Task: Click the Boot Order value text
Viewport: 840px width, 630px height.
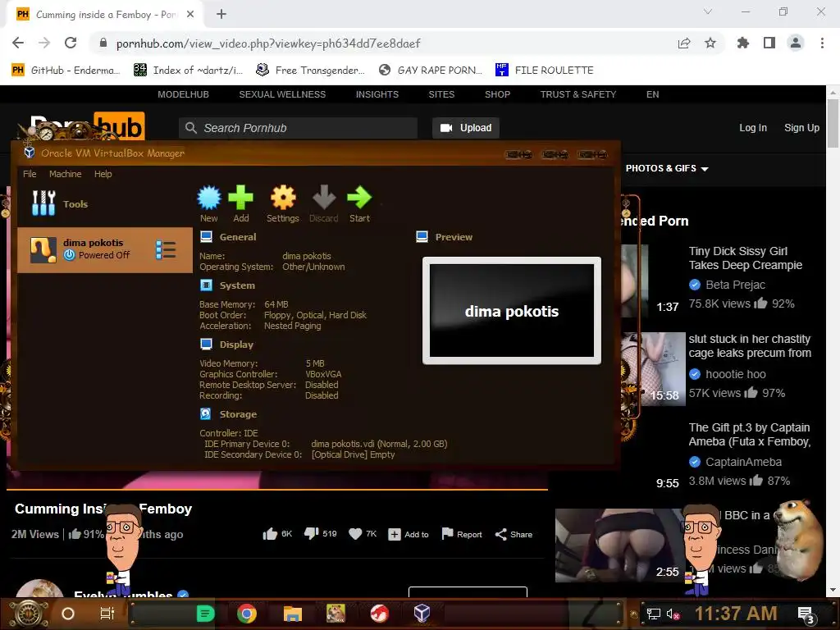Action: (x=315, y=315)
